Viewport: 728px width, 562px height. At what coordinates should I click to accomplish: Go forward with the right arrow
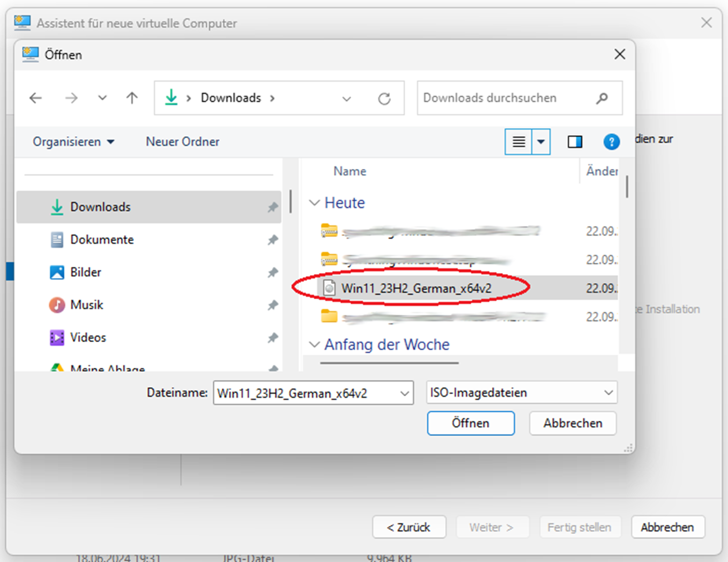(71, 98)
